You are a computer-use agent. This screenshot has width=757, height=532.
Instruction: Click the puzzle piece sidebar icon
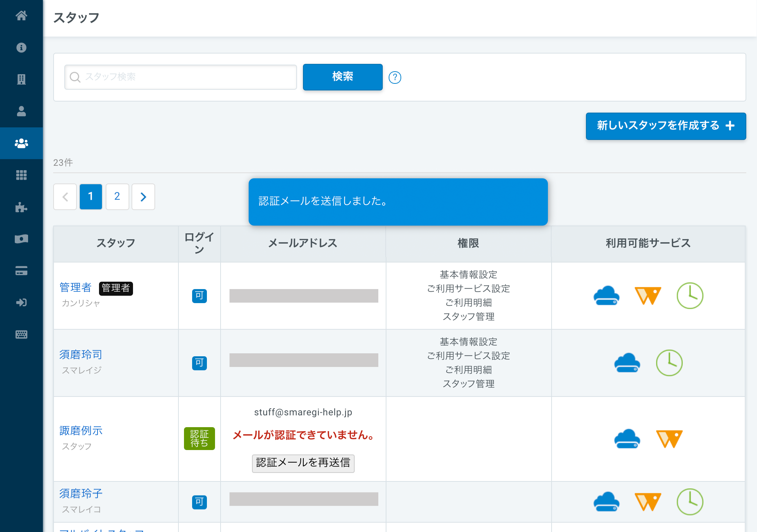coord(21,207)
